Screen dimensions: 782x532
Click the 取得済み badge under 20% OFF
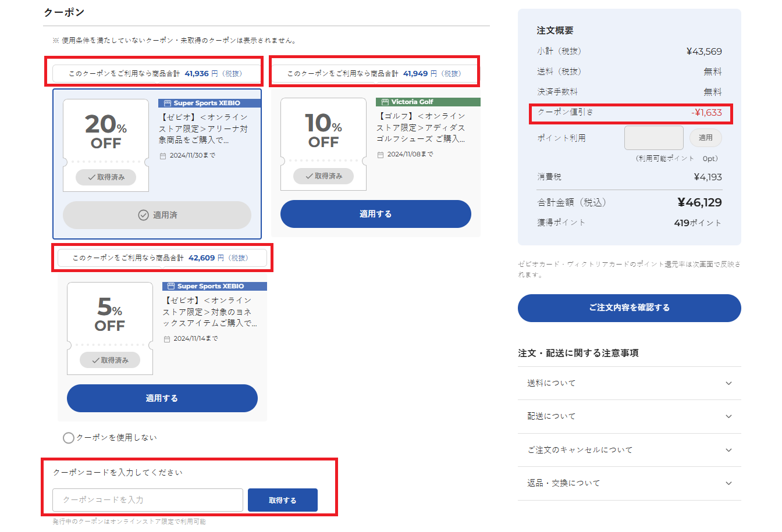(x=106, y=177)
